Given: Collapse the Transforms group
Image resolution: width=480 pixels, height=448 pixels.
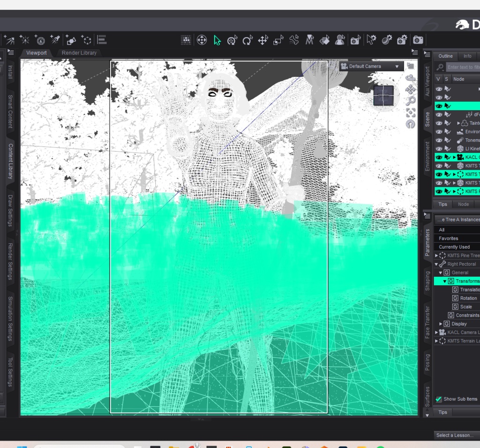Looking at the screenshot, I should tap(445, 281).
